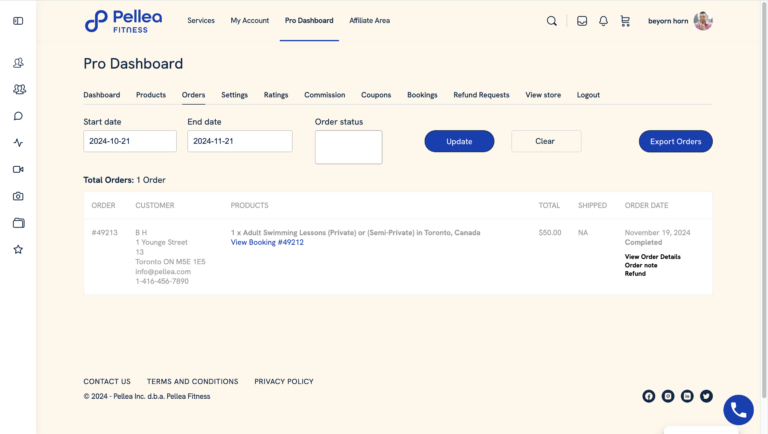This screenshot has height=434, width=768.
Task: Switch to the Refund Requests tab
Action: (x=481, y=95)
